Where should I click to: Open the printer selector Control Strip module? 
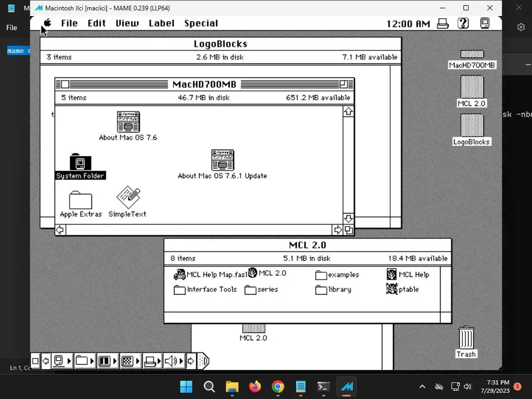coord(152,361)
